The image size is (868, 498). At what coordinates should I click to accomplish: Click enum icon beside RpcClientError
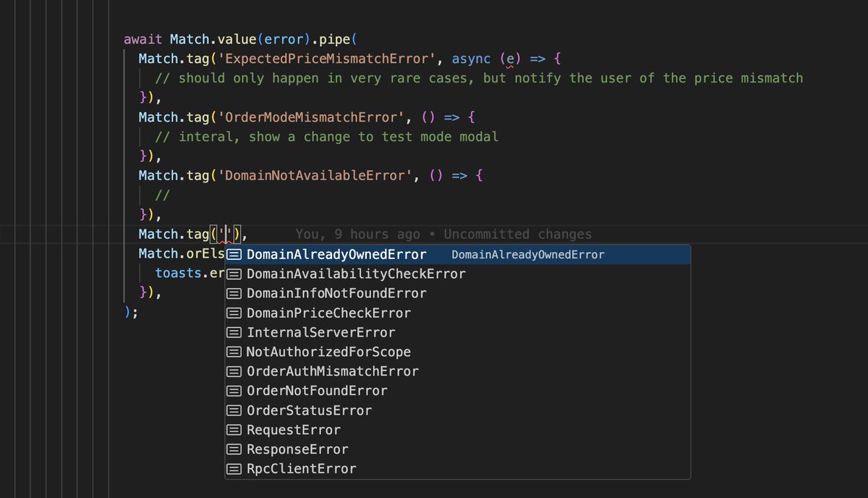pyautogui.click(x=234, y=469)
